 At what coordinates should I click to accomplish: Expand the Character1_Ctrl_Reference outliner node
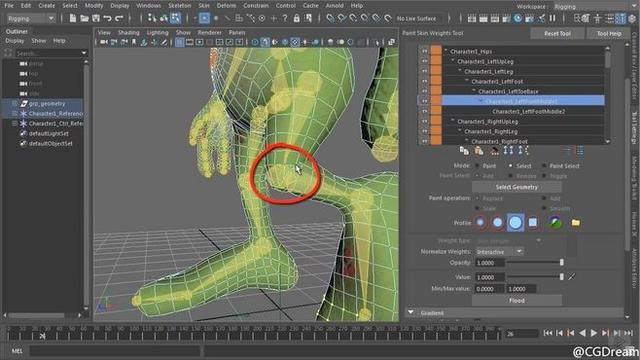[15, 123]
